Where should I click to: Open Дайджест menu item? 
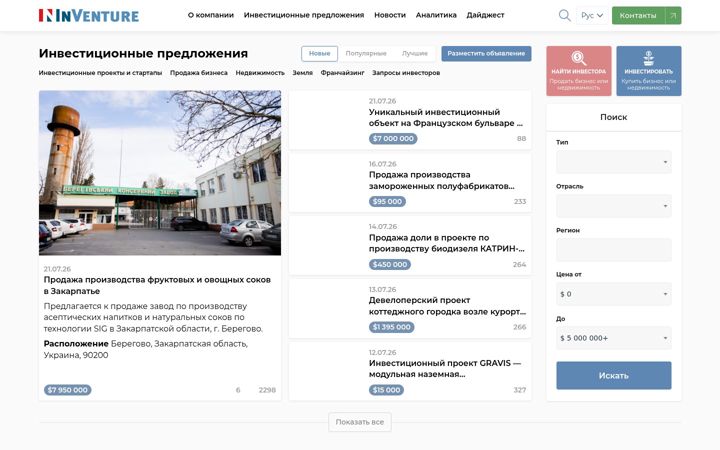click(485, 15)
